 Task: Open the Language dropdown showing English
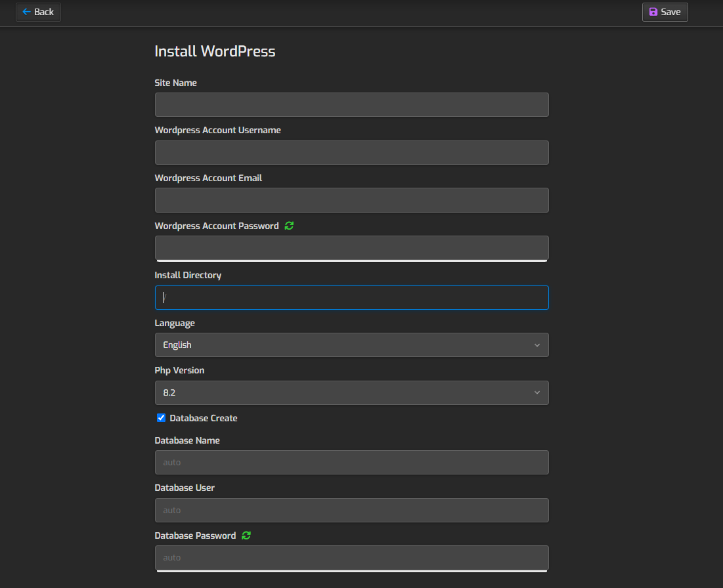coord(351,345)
